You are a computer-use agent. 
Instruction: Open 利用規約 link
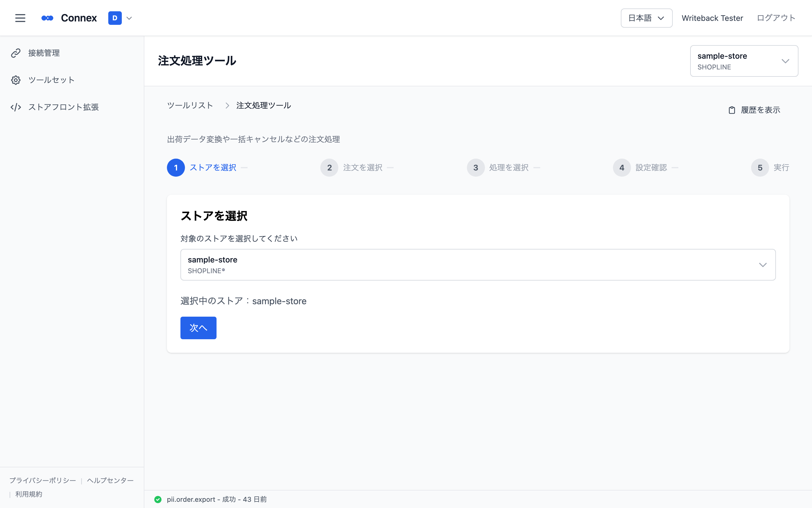point(29,494)
